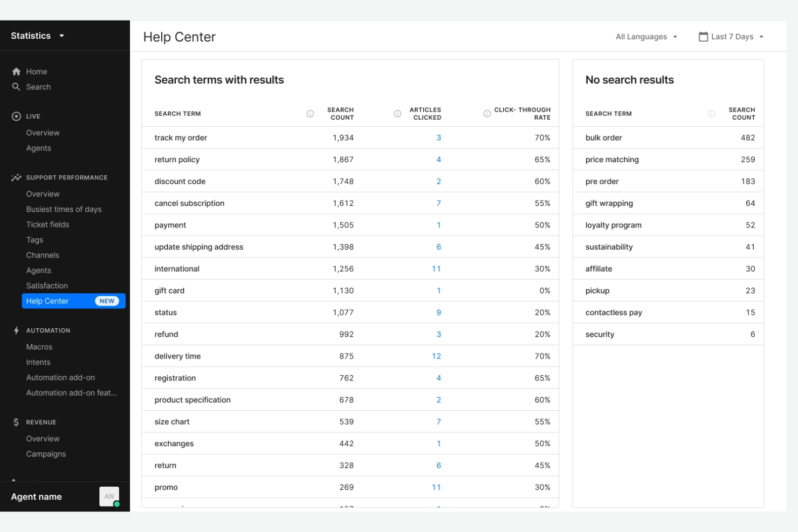This screenshot has height=532, width=798.
Task: Open Ticket fields in sidebar
Action: (48, 225)
